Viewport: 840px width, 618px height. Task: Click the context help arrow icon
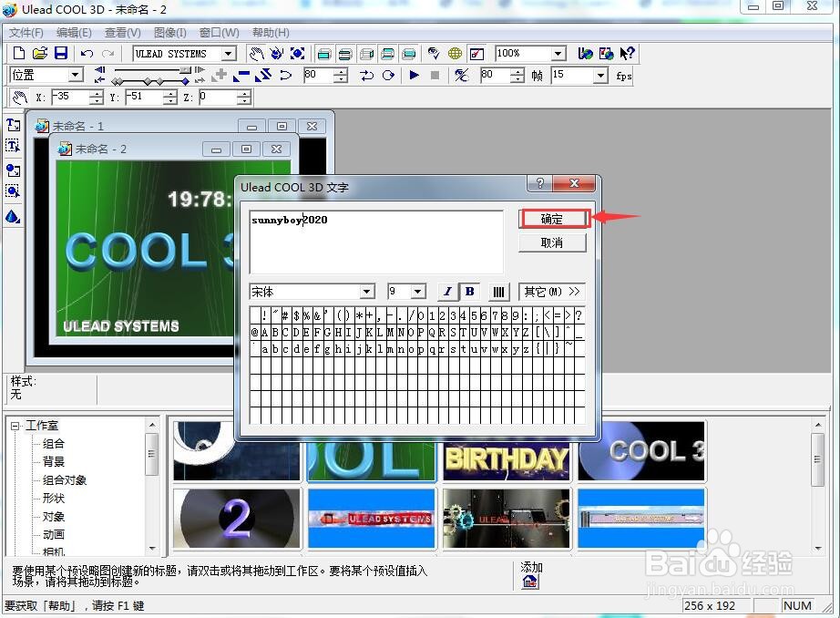pyautogui.click(x=627, y=53)
